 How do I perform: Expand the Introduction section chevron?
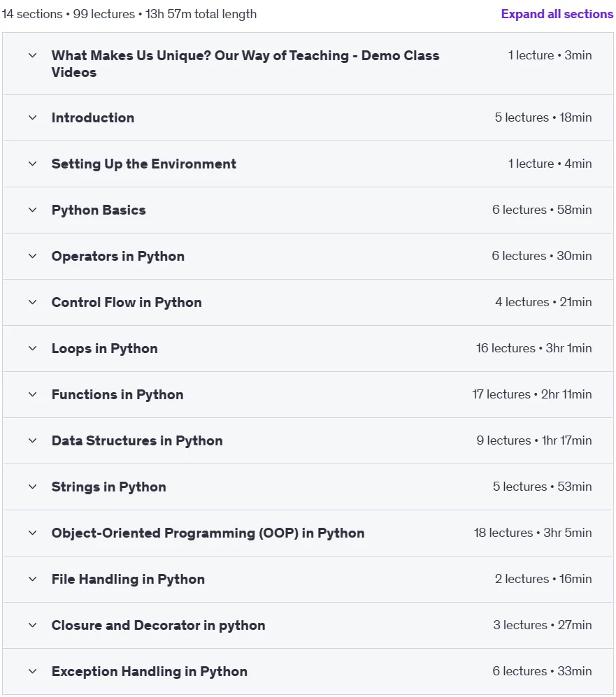(x=32, y=117)
